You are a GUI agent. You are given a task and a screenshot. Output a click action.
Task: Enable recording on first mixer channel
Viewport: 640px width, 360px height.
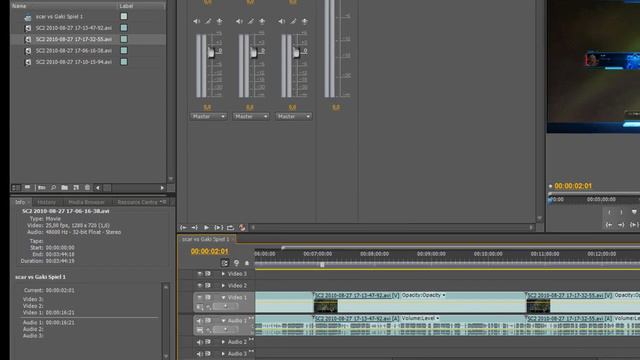220,21
